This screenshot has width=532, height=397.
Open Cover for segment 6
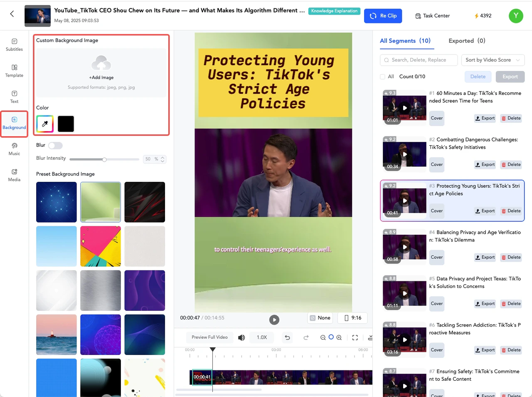click(x=436, y=350)
